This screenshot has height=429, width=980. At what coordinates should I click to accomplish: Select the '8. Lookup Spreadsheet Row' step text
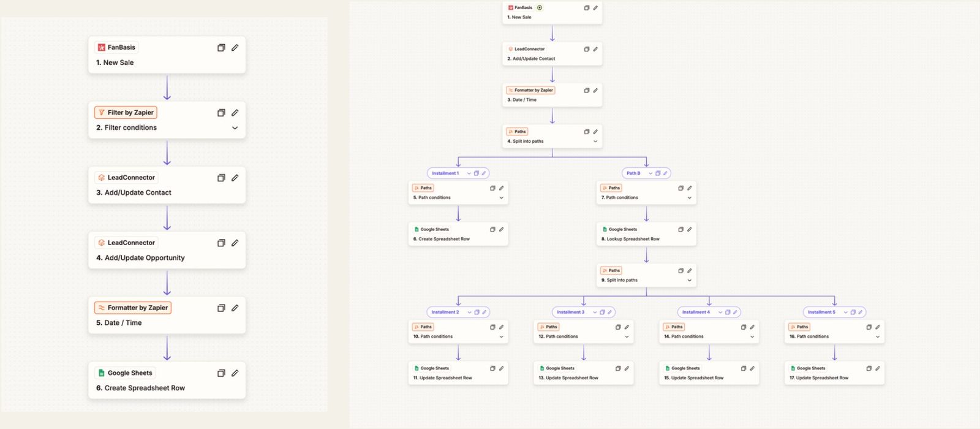pyautogui.click(x=630, y=239)
